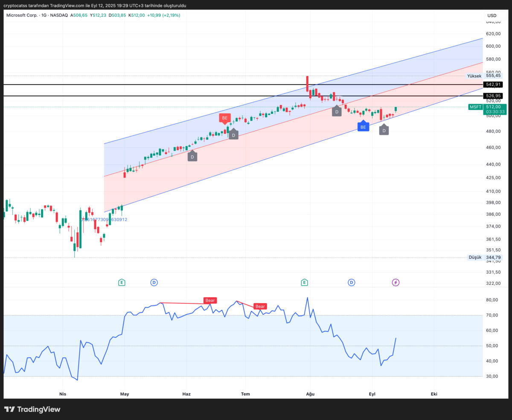Viewport: 512px width, 420px height.
Task: Click the Eyl month label
Action: click(372, 394)
